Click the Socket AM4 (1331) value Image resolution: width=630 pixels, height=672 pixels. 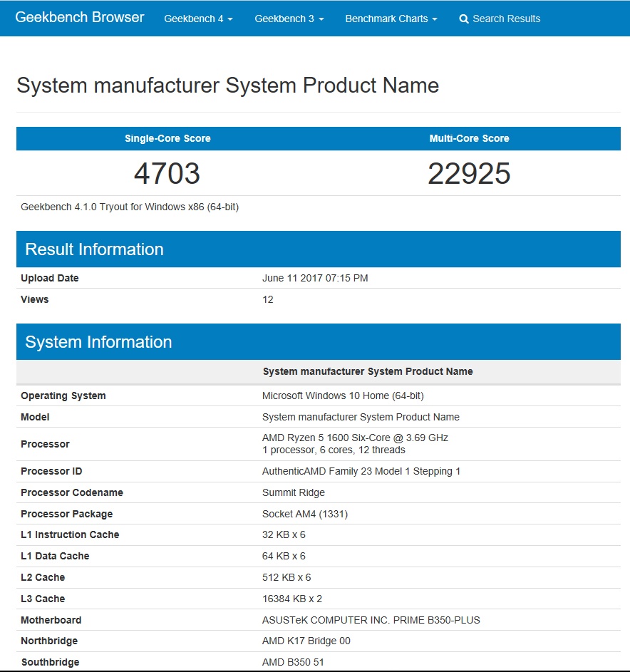[x=305, y=514]
